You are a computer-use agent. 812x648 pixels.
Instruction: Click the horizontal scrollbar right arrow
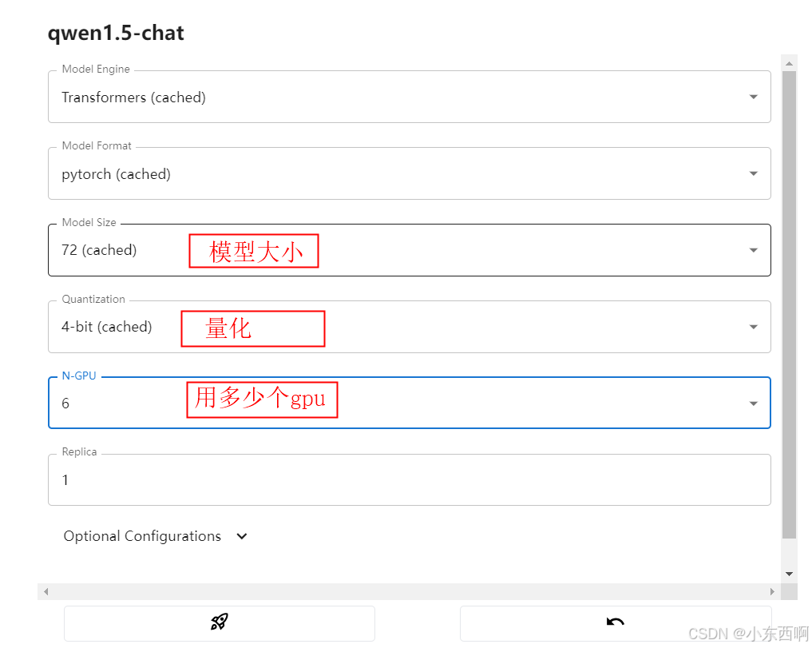click(x=772, y=591)
